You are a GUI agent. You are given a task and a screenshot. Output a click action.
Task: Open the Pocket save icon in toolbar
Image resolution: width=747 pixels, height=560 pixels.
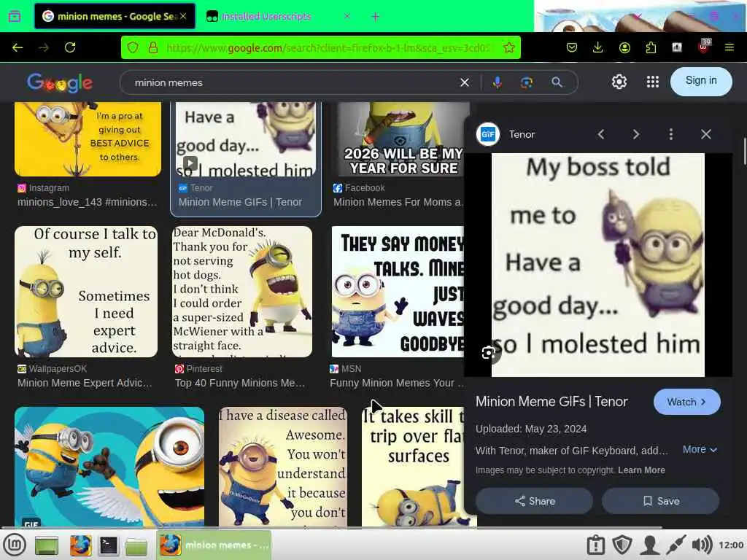(572, 47)
